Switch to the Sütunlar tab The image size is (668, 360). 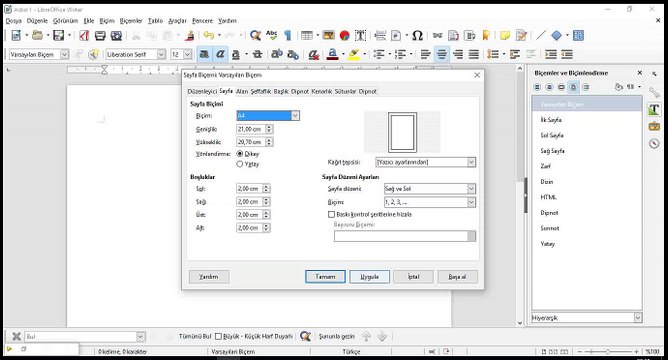click(345, 92)
